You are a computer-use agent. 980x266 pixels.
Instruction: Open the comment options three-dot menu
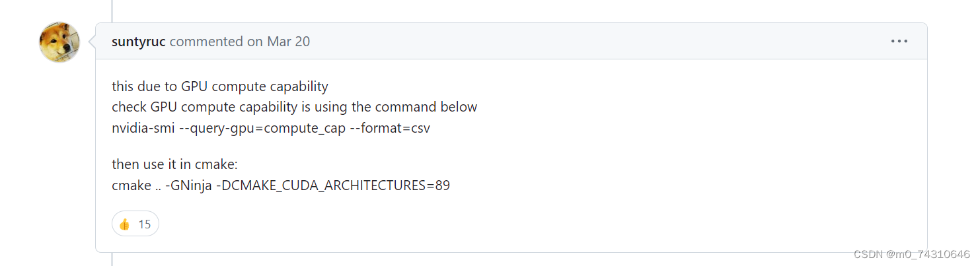point(899,41)
